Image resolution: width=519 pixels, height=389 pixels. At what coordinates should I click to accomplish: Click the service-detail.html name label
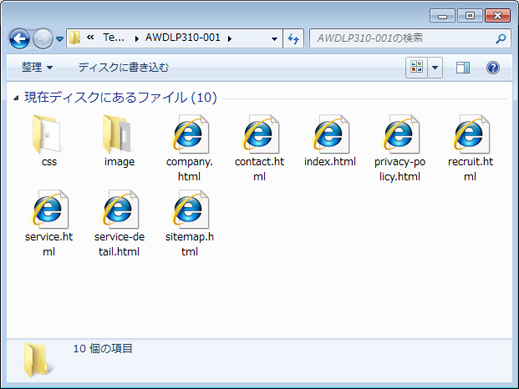tap(119, 244)
